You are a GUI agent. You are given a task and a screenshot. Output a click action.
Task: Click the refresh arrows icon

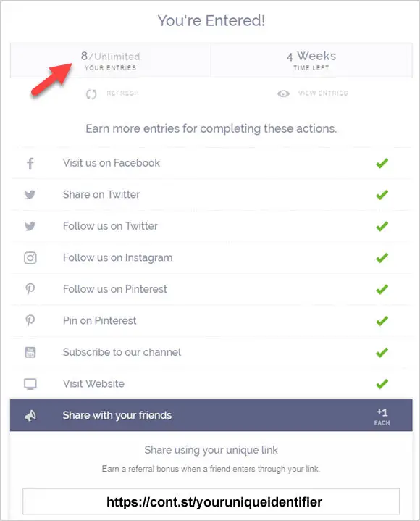[91, 94]
